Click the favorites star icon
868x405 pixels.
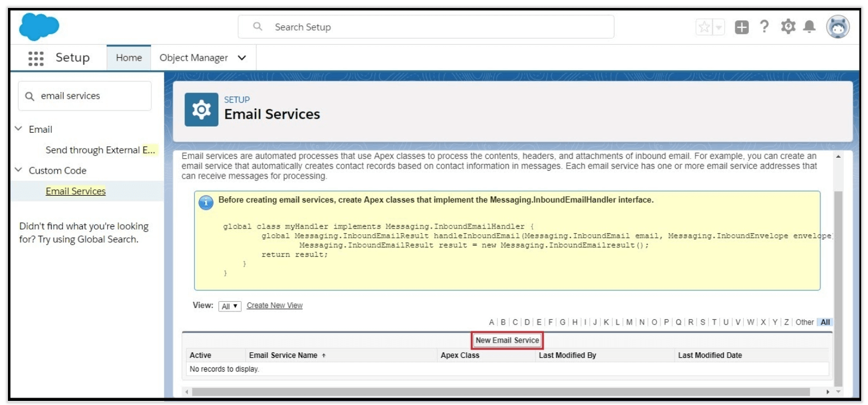pos(704,26)
